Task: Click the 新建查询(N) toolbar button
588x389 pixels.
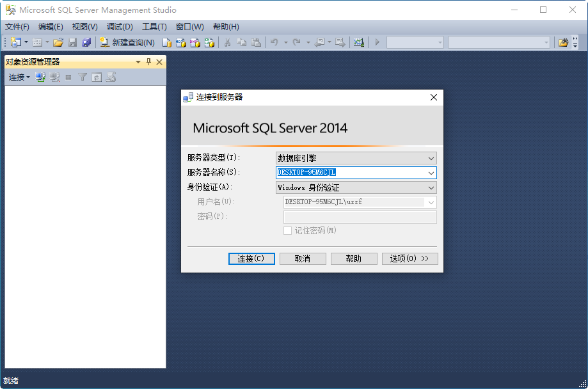Action: coord(127,42)
